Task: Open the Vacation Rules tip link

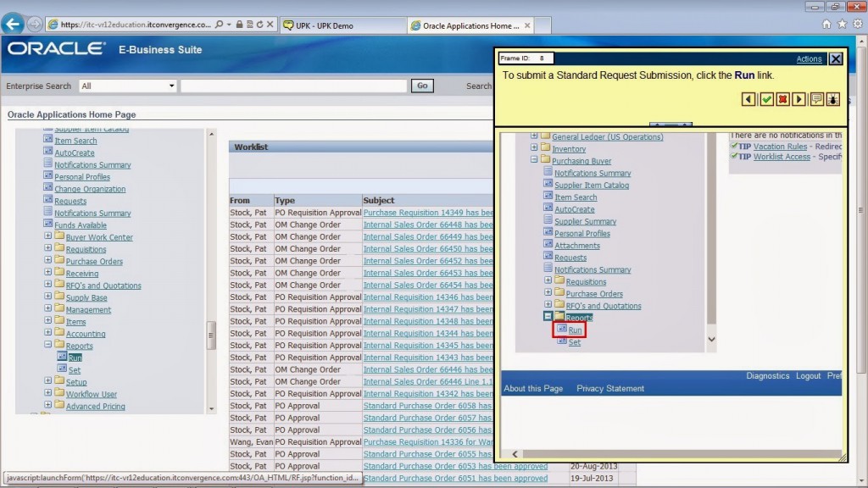Action: [780, 147]
